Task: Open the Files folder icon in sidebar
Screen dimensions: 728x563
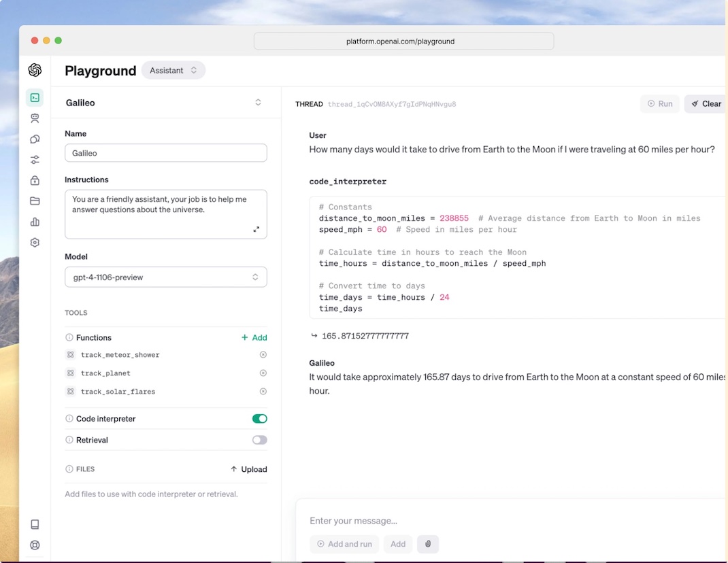Action: pyautogui.click(x=35, y=201)
